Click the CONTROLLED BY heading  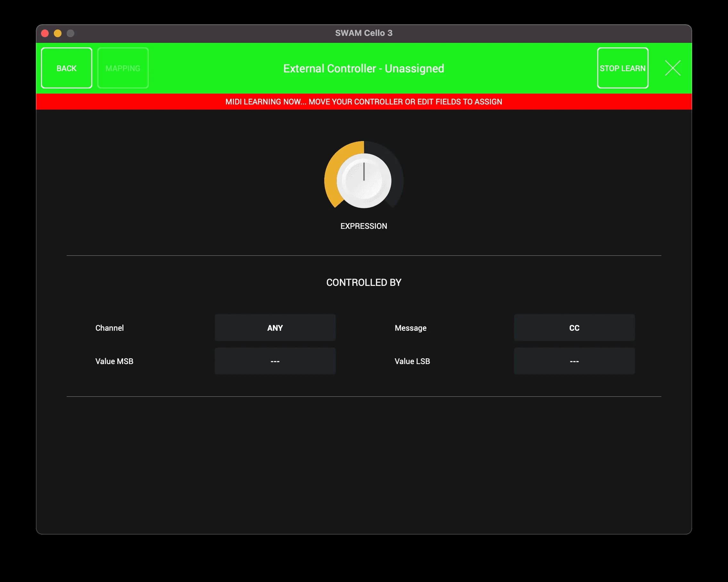click(x=364, y=282)
